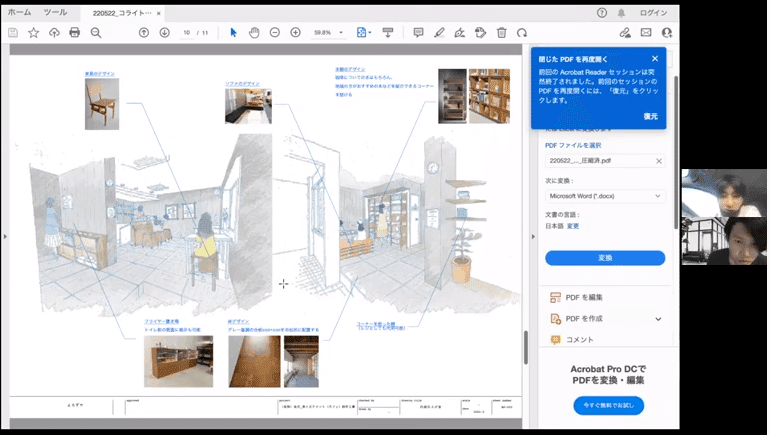The height and width of the screenshot is (435, 770).
Task: Expand the left navigation pane arrow
Action: (x=5, y=237)
